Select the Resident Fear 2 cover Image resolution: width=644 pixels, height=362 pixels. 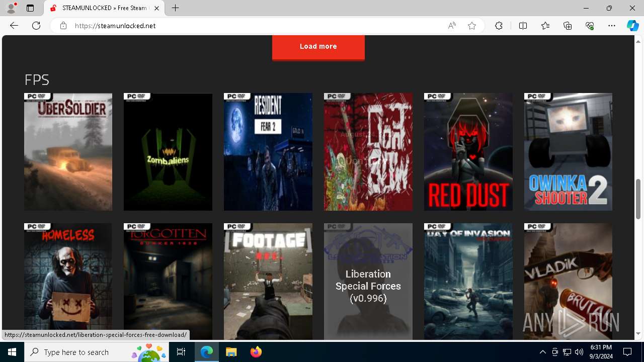[x=268, y=152]
